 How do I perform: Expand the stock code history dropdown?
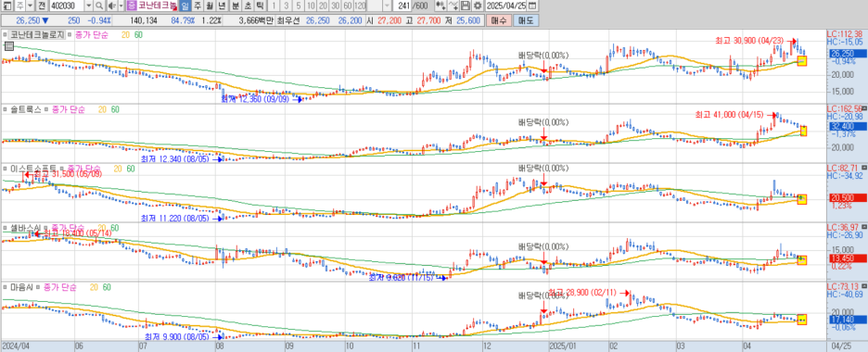[x=89, y=6]
